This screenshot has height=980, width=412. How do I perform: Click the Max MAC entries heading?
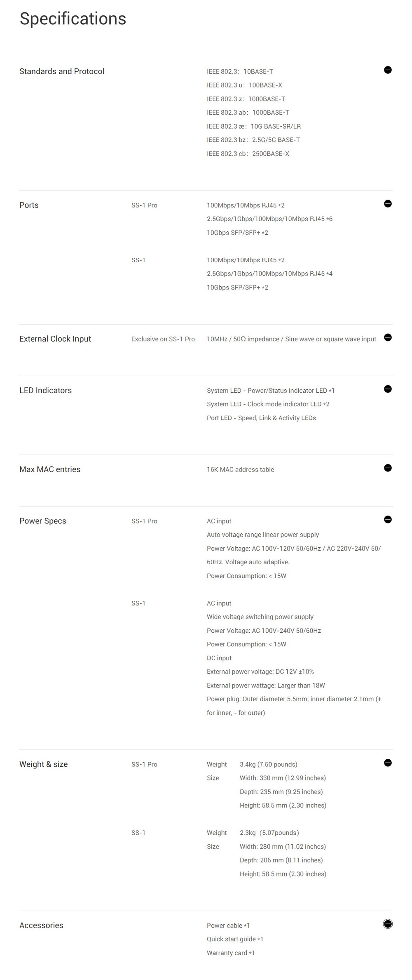coord(50,469)
